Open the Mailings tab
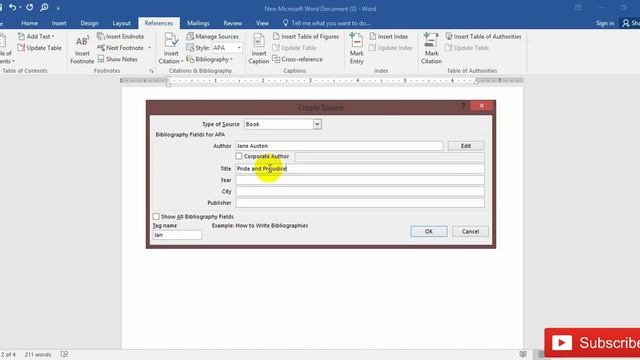The width and height of the screenshot is (640, 360). click(x=198, y=23)
